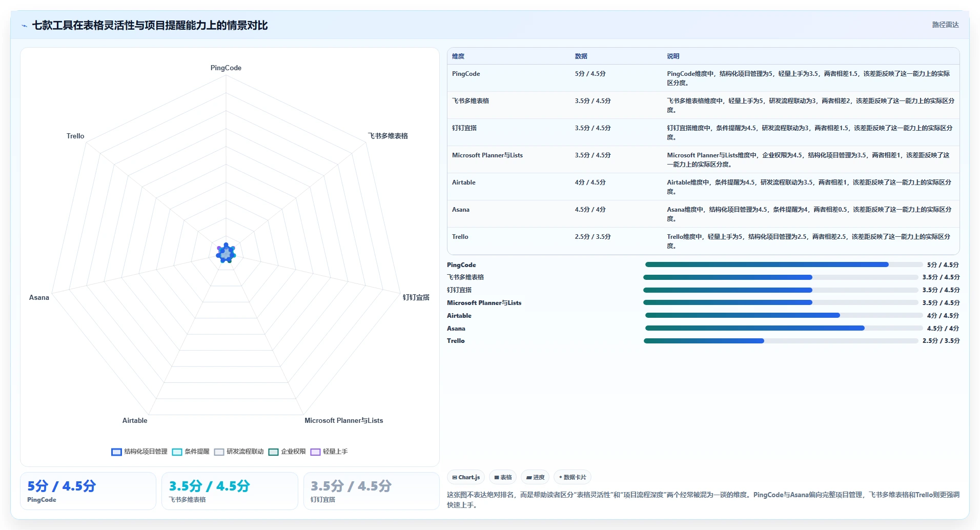Viewport: 980px width, 530px height.
Task: Click the 4分 / 4.5分 value in Airtable table row
Action: 590,182
